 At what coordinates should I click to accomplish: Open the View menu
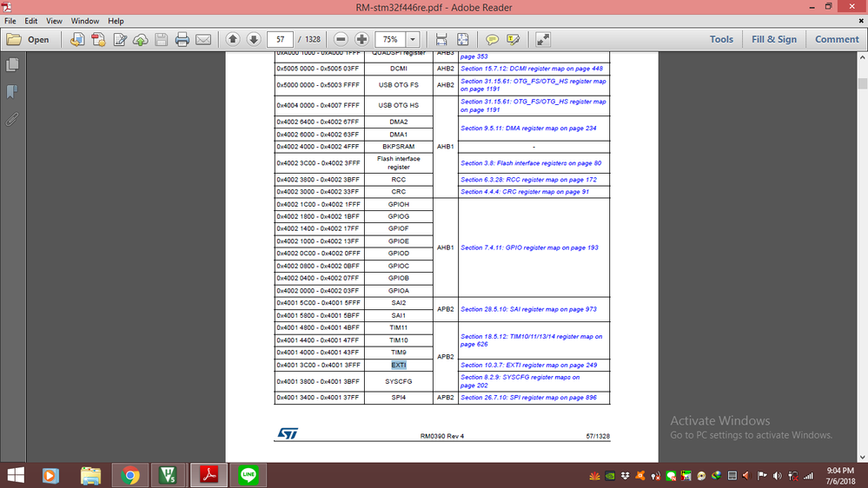54,21
